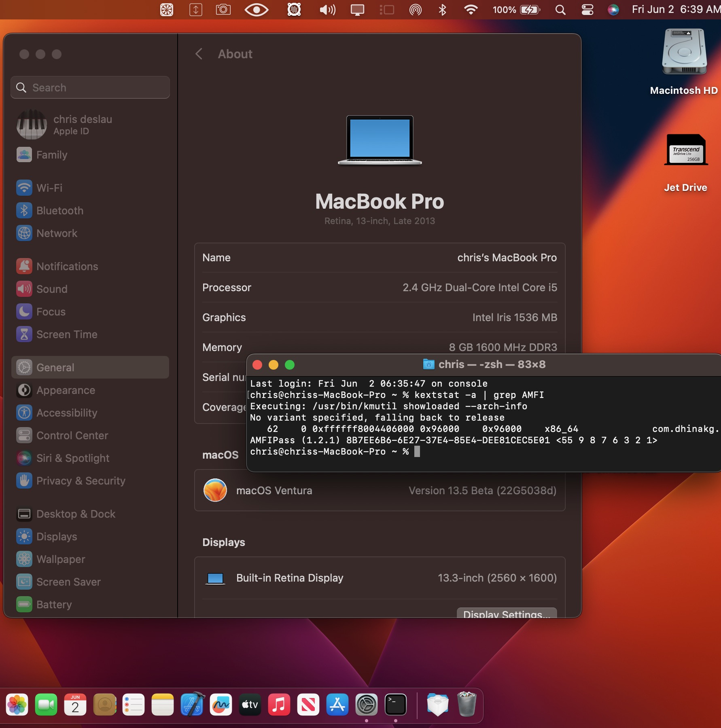
Task: Click the Bluetooth status icon in menu bar
Action: coord(442,9)
